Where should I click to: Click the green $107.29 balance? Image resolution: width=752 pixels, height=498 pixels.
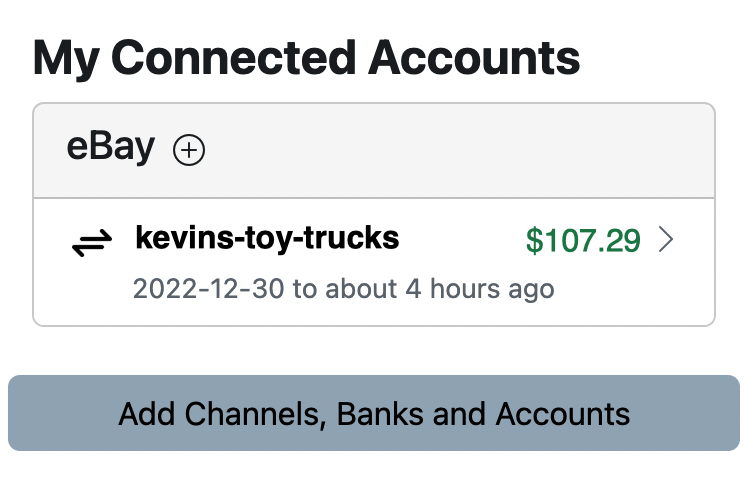[583, 240]
